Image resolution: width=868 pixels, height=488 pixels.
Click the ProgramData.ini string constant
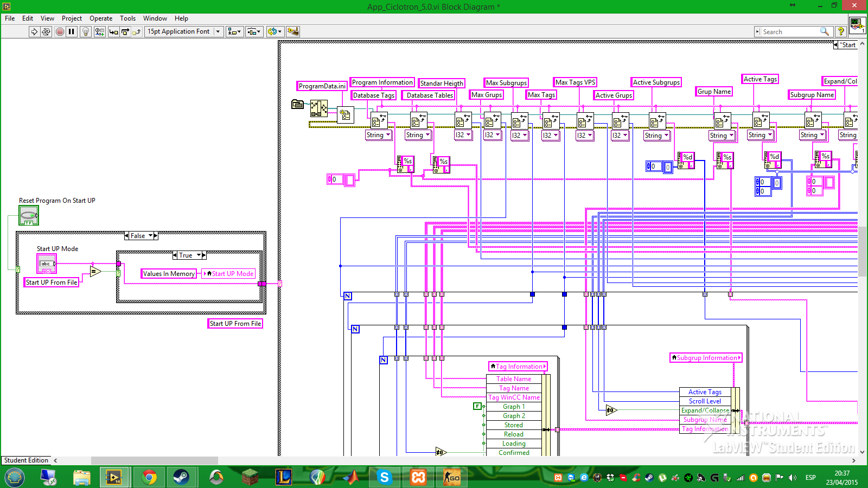pyautogui.click(x=322, y=86)
